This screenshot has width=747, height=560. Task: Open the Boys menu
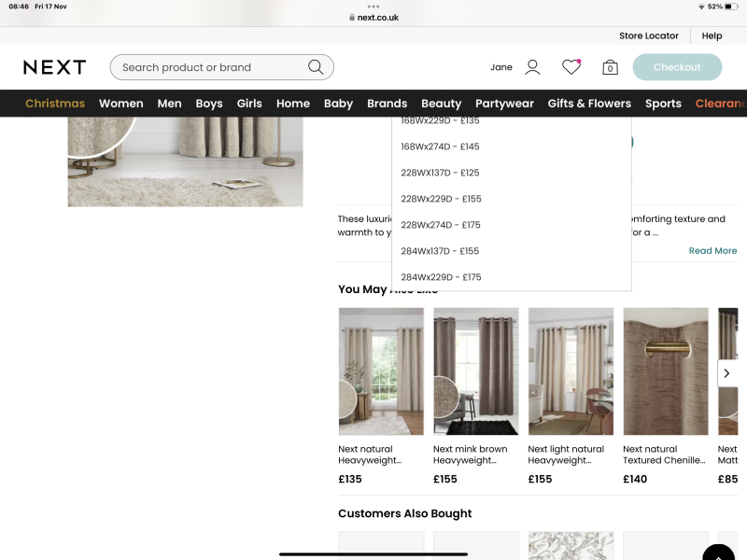(x=208, y=104)
